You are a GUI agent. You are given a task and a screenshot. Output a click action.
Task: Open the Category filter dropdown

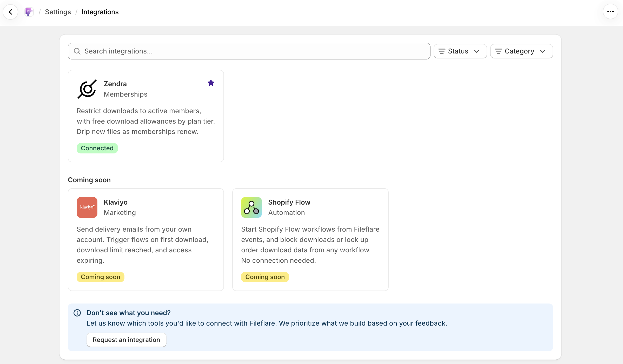pyautogui.click(x=521, y=51)
